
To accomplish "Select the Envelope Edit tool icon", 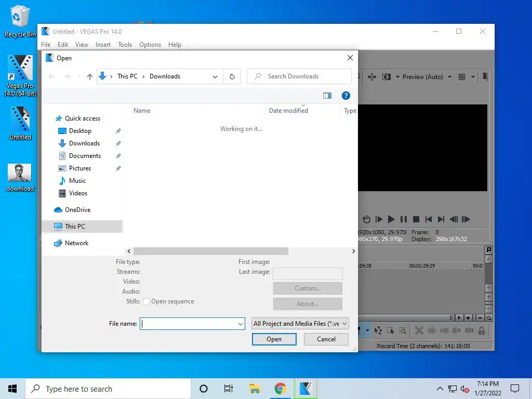I will [378, 330].
